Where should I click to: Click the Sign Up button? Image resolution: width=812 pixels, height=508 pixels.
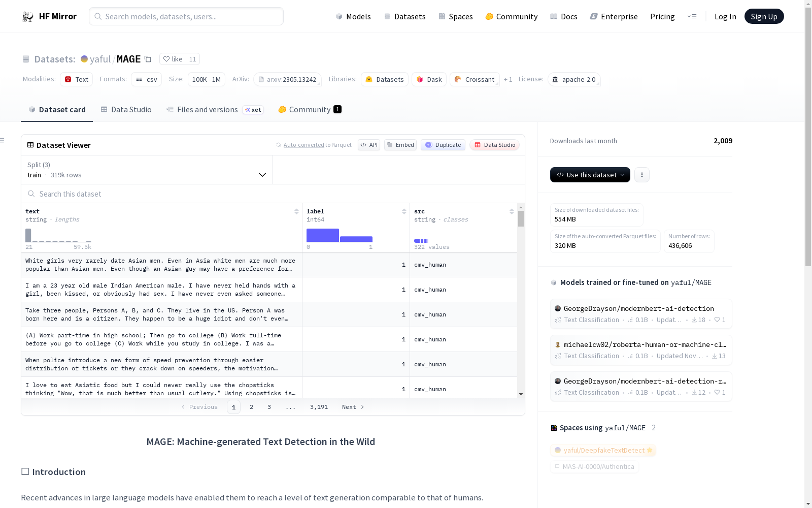(x=764, y=17)
